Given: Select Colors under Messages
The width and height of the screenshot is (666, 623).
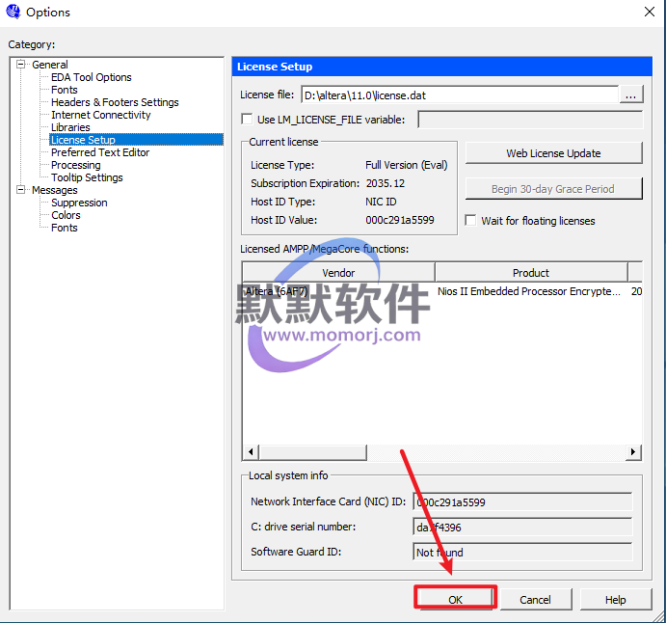Looking at the screenshot, I should [66, 215].
